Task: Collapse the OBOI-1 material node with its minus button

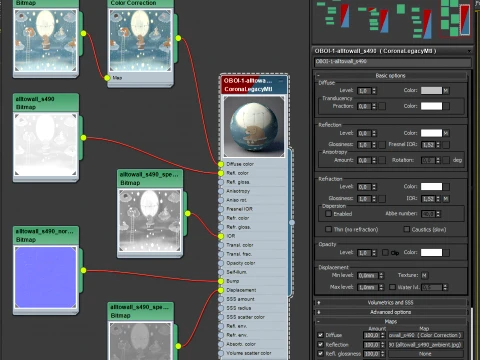Action: click(281, 81)
